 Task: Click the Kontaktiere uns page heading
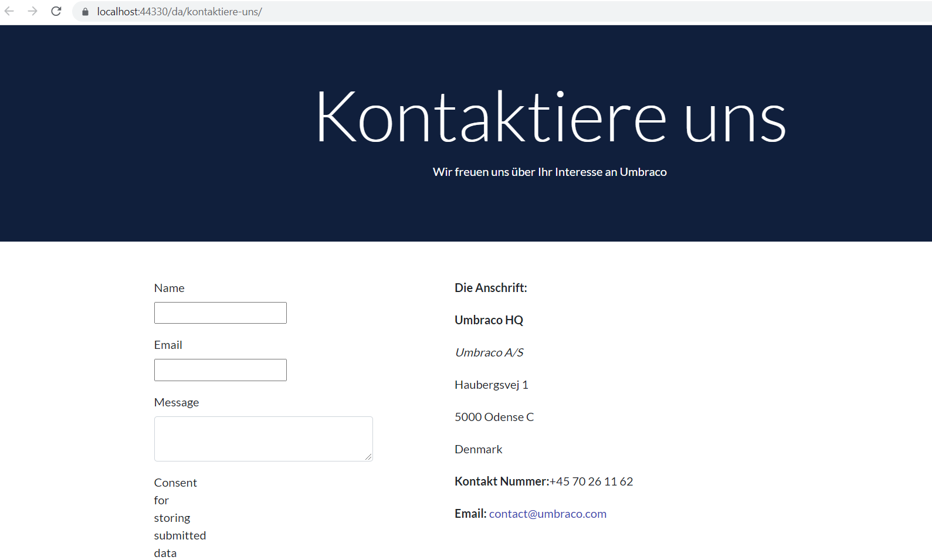point(550,117)
